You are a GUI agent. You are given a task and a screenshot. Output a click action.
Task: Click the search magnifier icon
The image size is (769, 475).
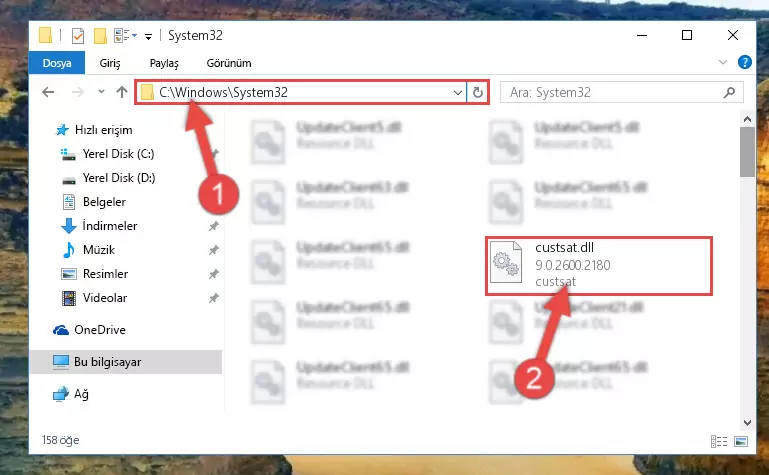pyautogui.click(x=729, y=92)
